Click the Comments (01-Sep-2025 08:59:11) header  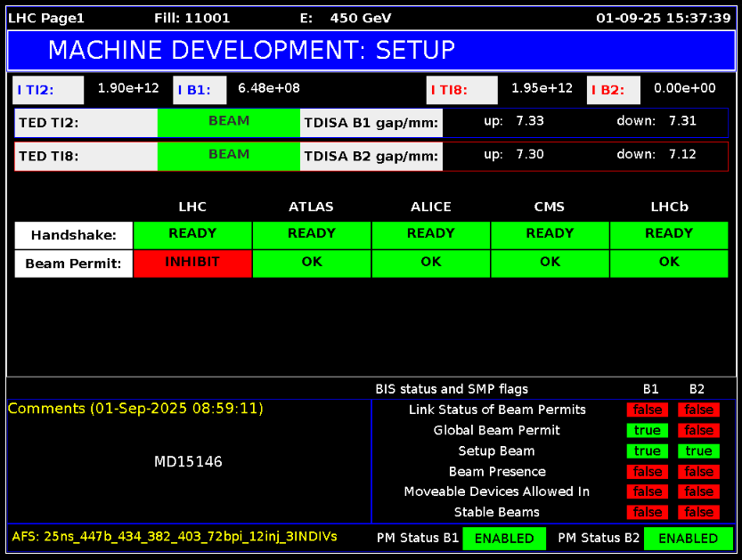pos(135,409)
